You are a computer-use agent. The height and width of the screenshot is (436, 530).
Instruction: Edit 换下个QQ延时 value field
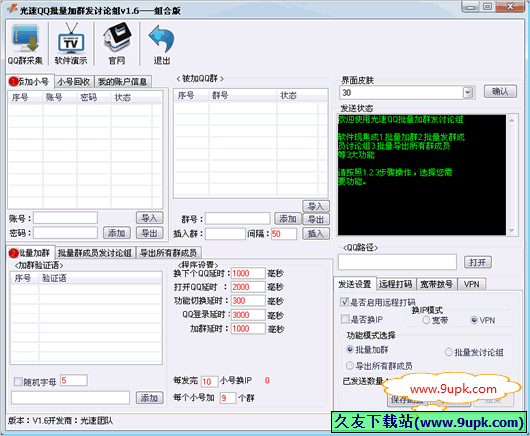pyautogui.click(x=248, y=273)
